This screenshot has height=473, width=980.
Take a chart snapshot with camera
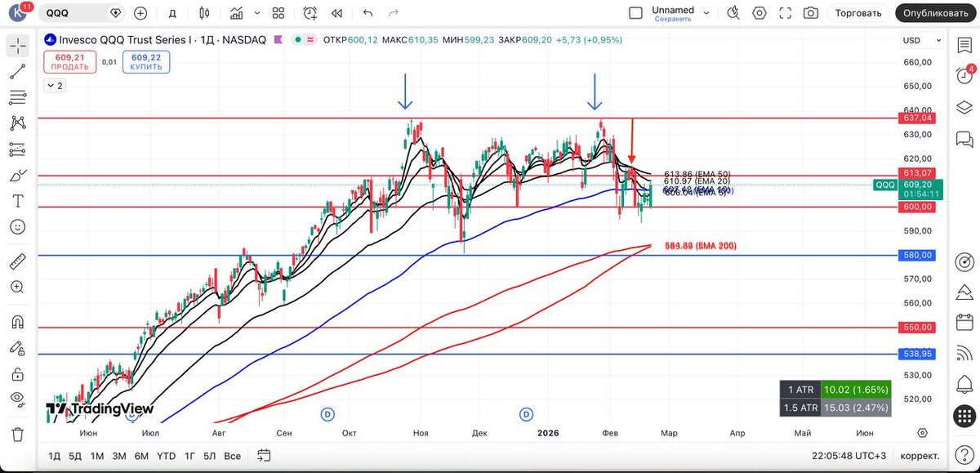click(810, 13)
